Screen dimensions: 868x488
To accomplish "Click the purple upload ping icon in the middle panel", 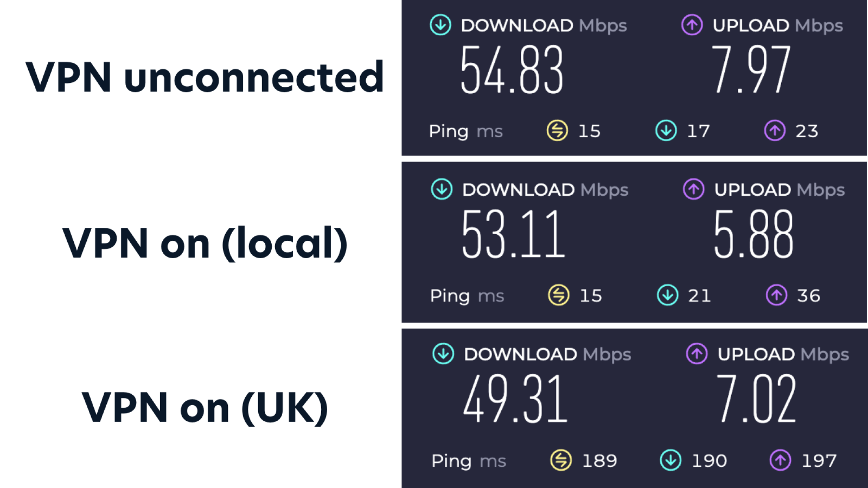I will click(777, 296).
